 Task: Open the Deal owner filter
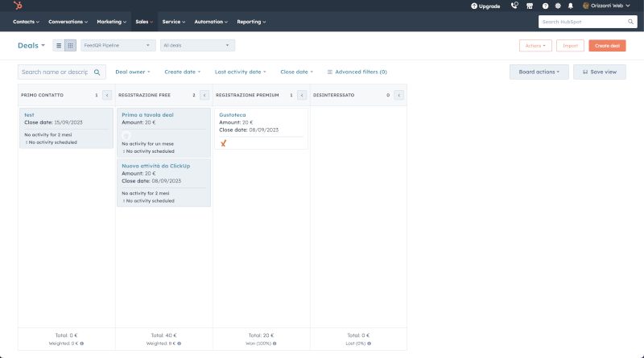tap(133, 72)
